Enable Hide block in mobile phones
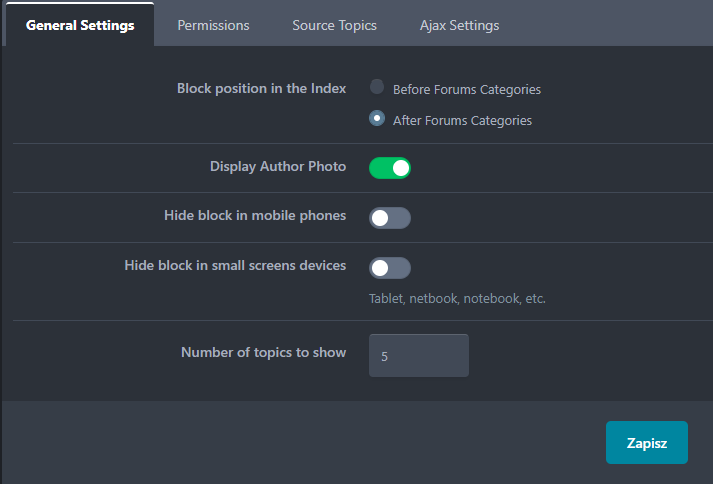The height and width of the screenshot is (484, 713). click(x=390, y=218)
